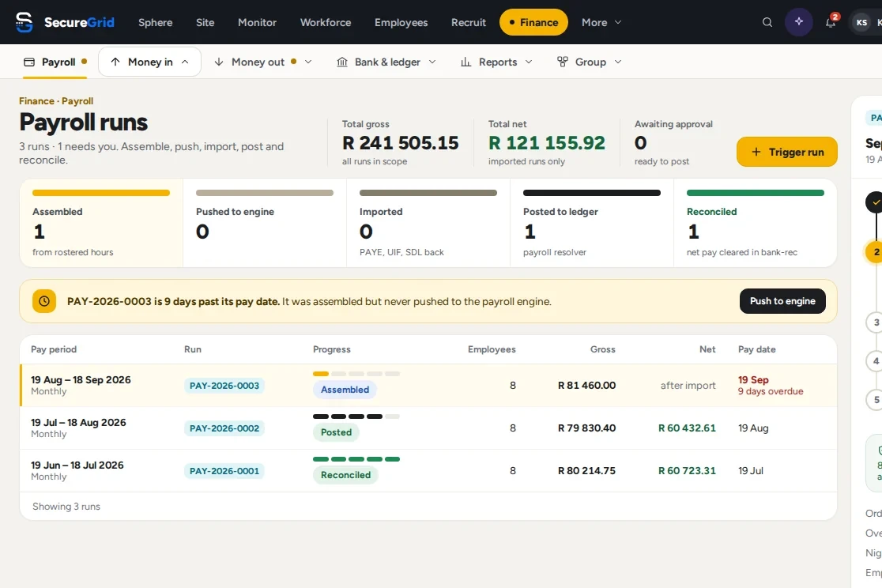
Task: Click the Reports bar chart icon
Action: pyautogui.click(x=465, y=62)
